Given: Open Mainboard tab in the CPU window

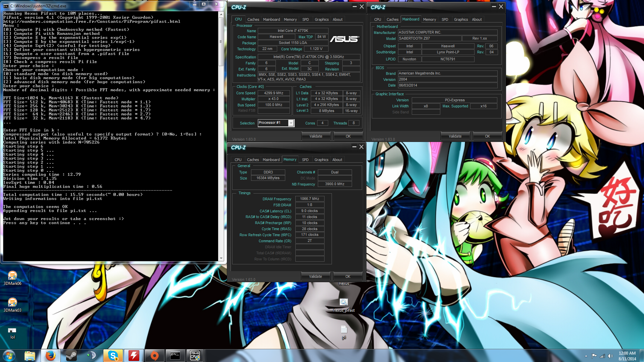Looking at the screenshot, I should point(271,19).
